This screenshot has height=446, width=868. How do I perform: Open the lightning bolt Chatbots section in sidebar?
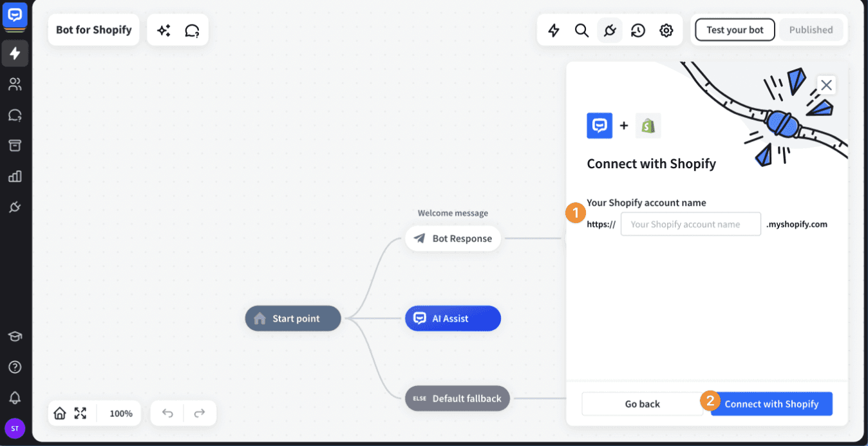click(15, 53)
